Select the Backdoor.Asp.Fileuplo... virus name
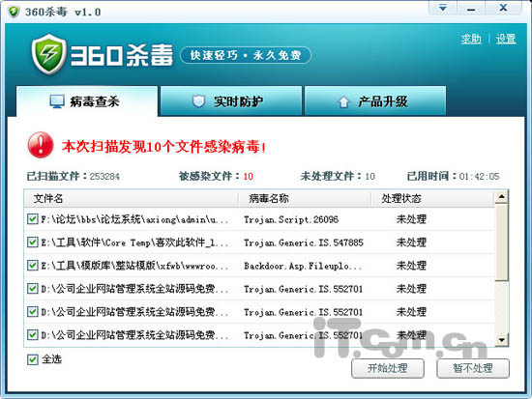This screenshot has width=532, height=399. pyautogui.click(x=303, y=266)
